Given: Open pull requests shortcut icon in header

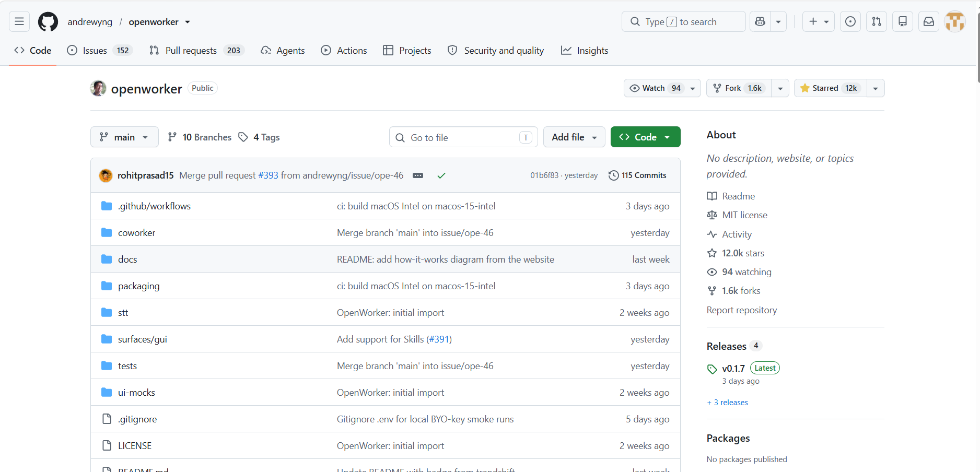Looking at the screenshot, I should coord(877,21).
